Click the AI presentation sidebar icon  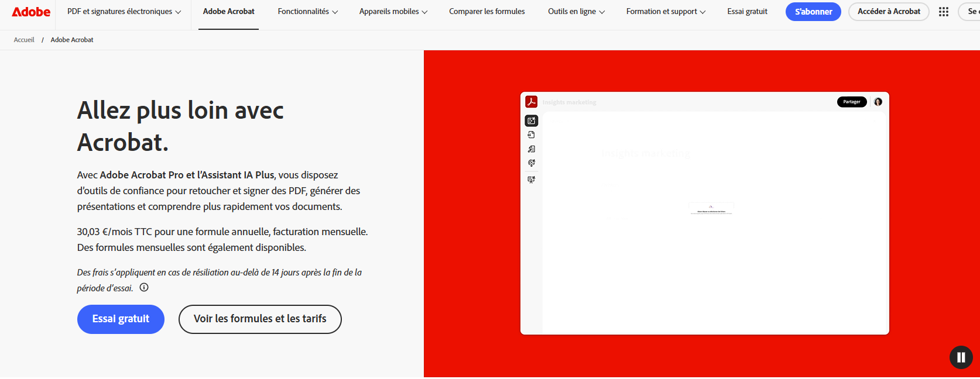point(531,180)
